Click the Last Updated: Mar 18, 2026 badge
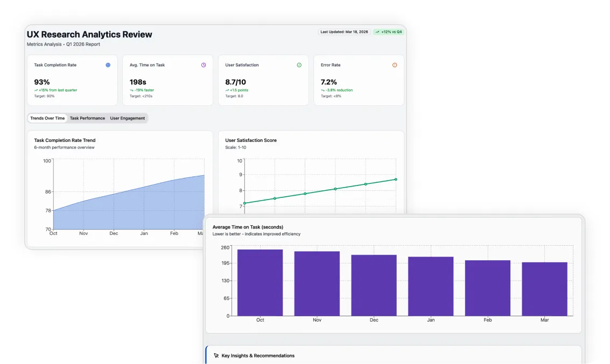 tap(344, 32)
